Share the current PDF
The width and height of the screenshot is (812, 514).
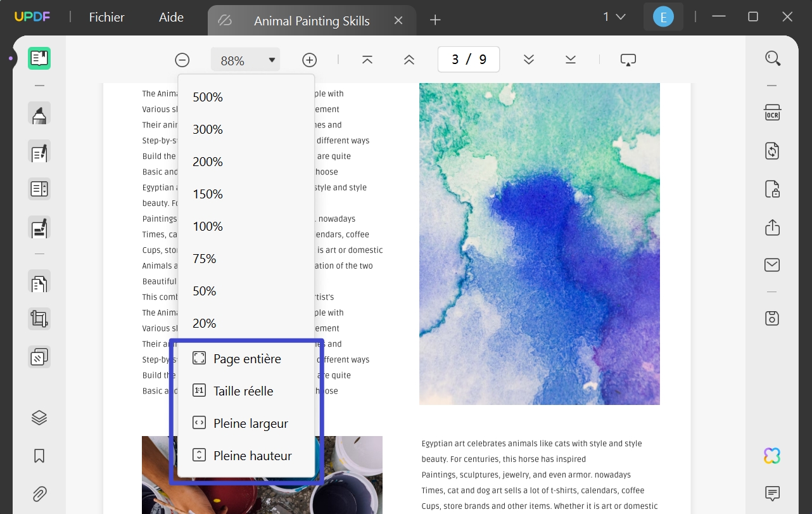772,228
